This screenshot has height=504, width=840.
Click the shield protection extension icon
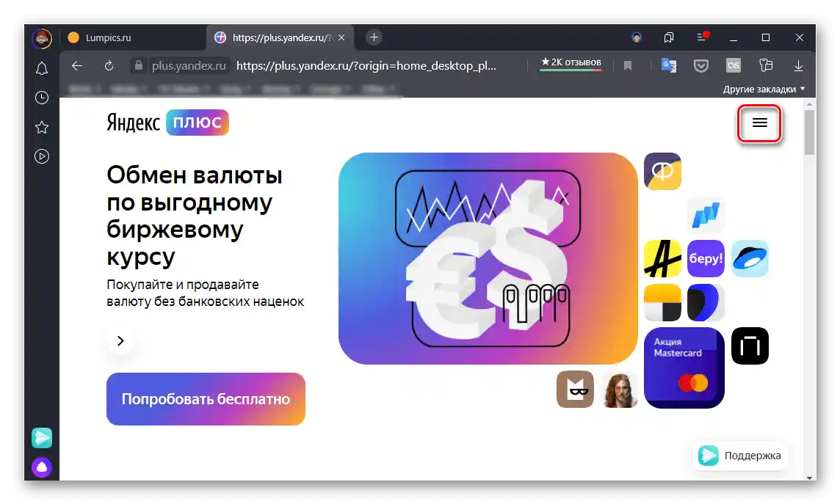701,66
